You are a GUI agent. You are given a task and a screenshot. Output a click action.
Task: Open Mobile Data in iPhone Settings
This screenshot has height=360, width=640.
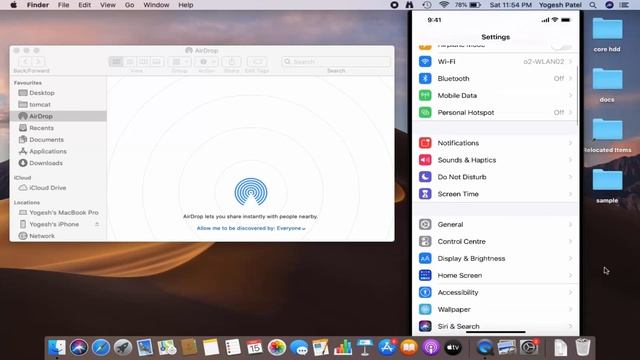pyautogui.click(x=496, y=96)
